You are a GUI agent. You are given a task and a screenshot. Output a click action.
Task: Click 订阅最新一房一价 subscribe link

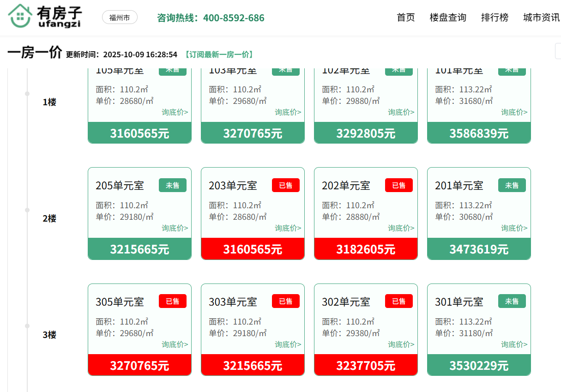[219, 54]
